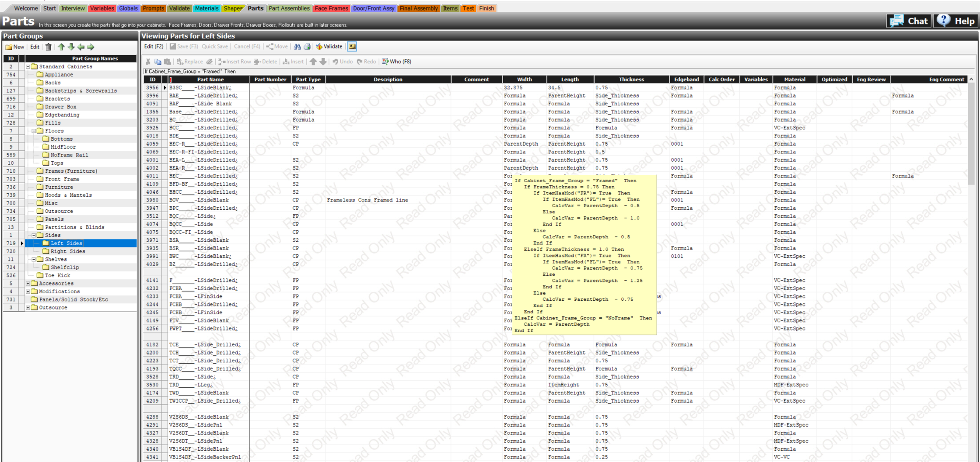980x462 pixels.
Task: Open the Face Frames tab
Action: click(331, 8)
